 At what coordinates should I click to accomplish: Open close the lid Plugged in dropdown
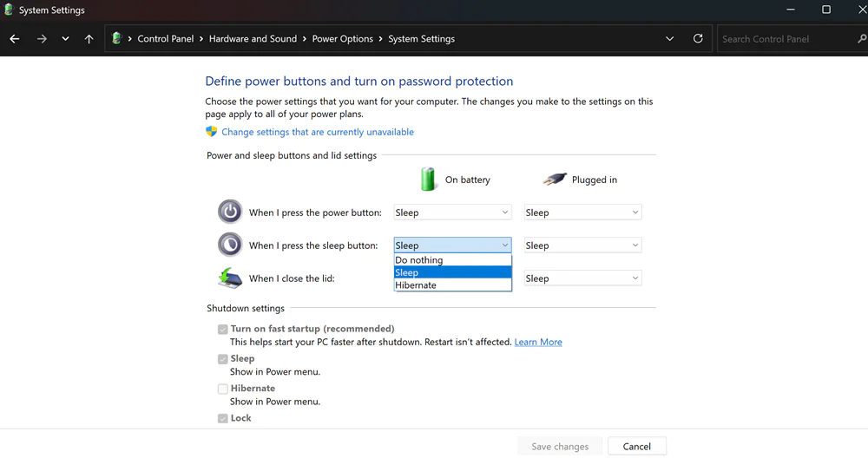coord(583,278)
